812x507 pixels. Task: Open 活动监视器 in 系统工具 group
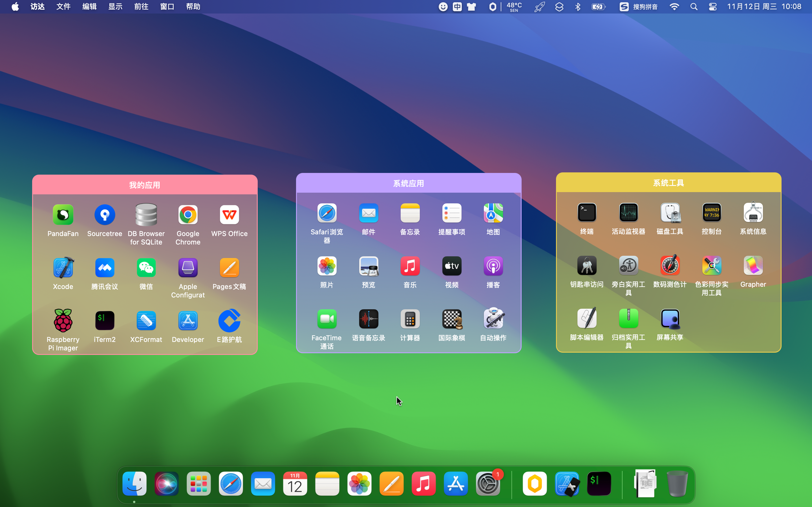pyautogui.click(x=628, y=212)
